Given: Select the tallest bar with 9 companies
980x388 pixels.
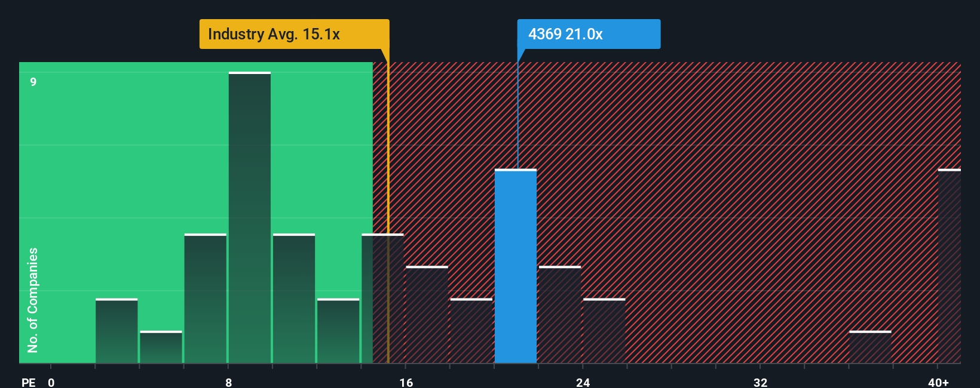Looking at the screenshot, I should click(250, 217).
